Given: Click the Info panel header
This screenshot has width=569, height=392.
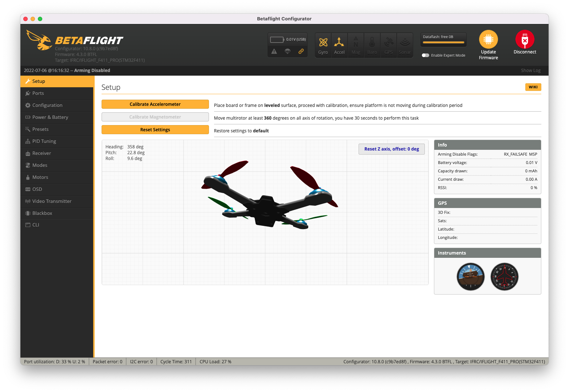Looking at the screenshot, I should pos(487,145).
